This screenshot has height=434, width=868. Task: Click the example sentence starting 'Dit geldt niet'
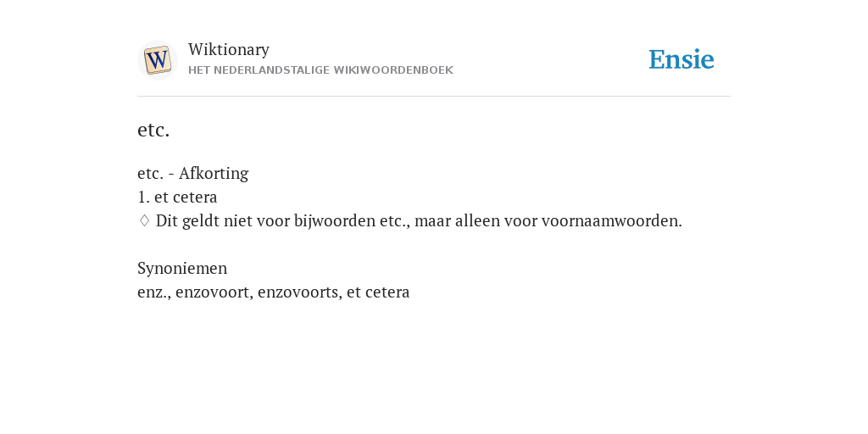(419, 221)
